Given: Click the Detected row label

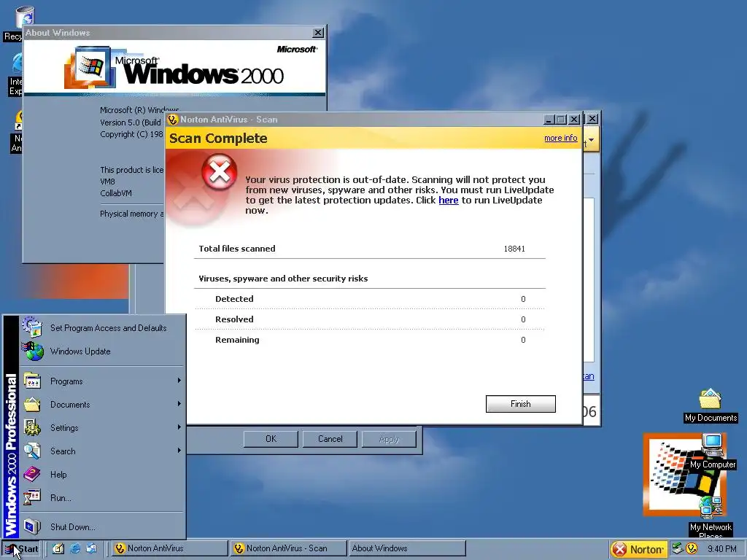Looking at the screenshot, I should click(234, 298).
